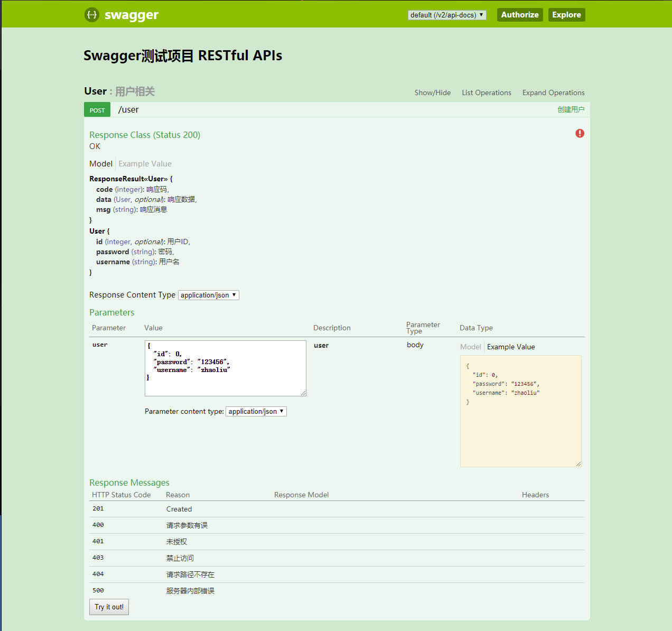The image size is (672, 631).
Task: Open Parameter content type dropdown
Action: click(x=256, y=411)
